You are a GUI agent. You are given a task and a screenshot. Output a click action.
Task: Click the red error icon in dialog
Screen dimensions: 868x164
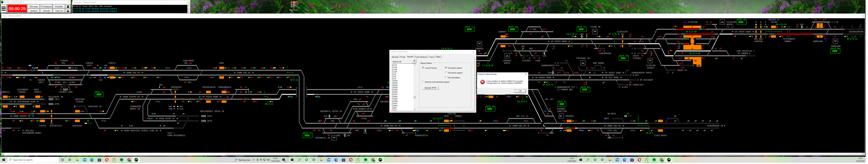point(483,82)
